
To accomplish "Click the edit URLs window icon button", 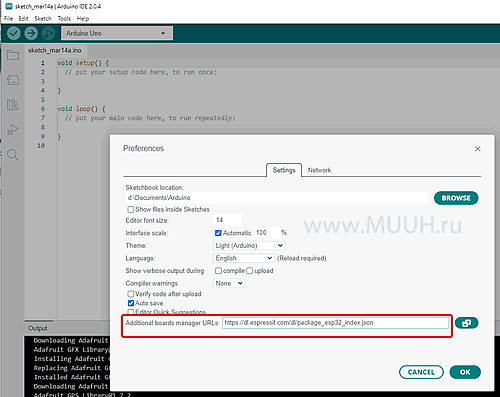I will (466, 323).
